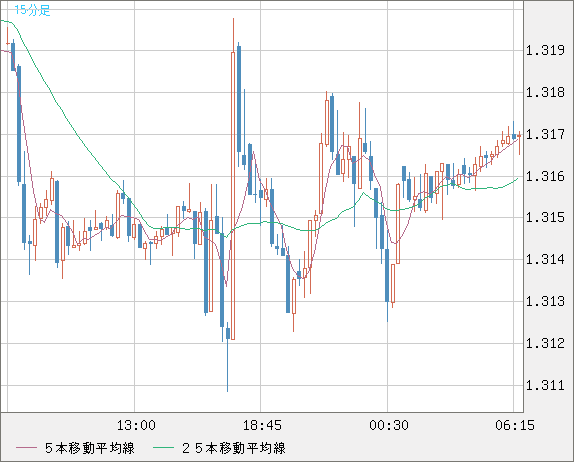Click the 1.318 price axis label
Screen dimensions: 574x462
(545, 92)
